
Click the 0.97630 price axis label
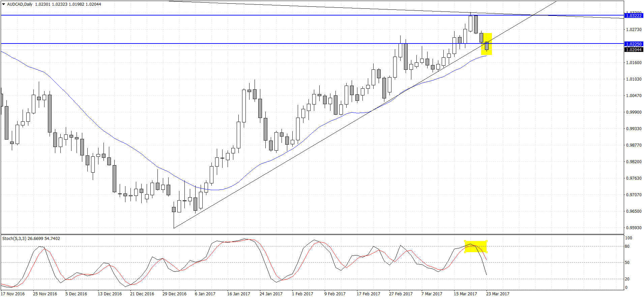click(634, 178)
